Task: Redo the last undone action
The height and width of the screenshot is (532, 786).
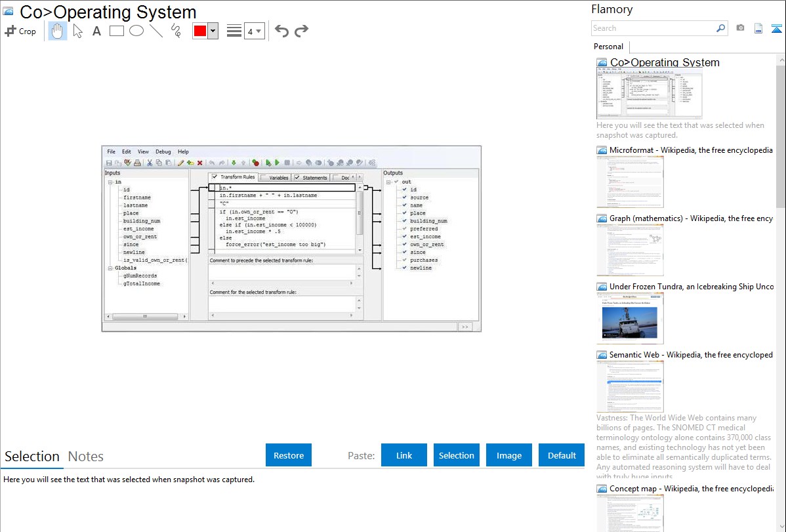Action: (x=301, y=31)
